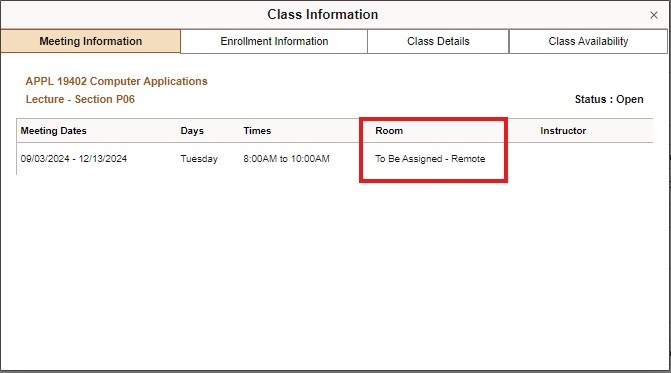Click the Lecture - Section P06 text
Screen dimensions: 671x373
(x=80, y=99)
